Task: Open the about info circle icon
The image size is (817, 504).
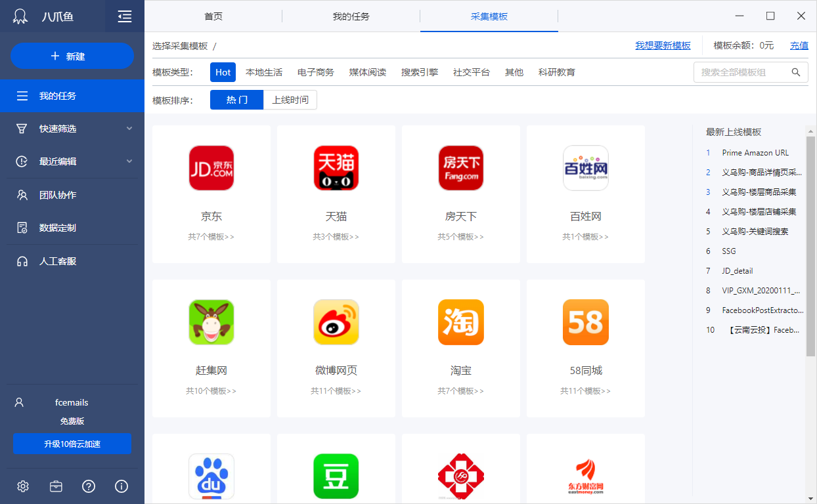Action: click(x=121, y=486)
